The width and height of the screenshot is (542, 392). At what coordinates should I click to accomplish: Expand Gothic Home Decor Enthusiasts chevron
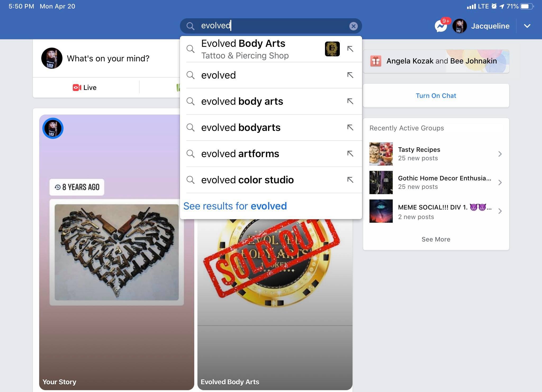500,183
